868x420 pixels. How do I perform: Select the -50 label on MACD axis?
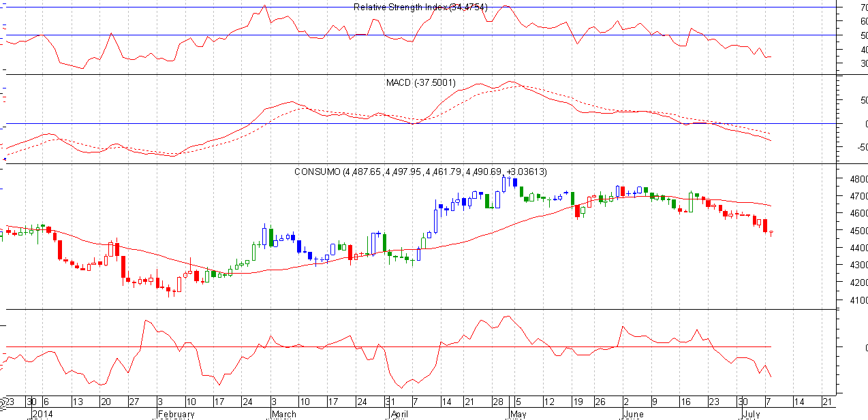coord(861,147)
